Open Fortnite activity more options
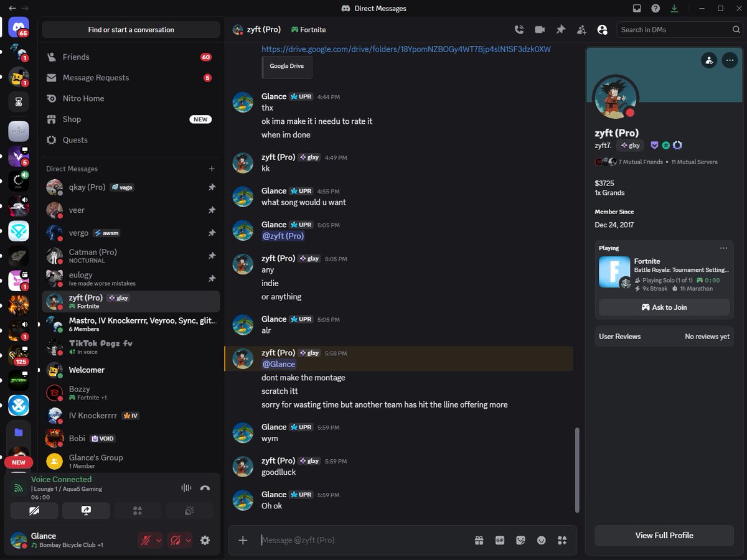The image size is (747, 560). coord(723,248)
